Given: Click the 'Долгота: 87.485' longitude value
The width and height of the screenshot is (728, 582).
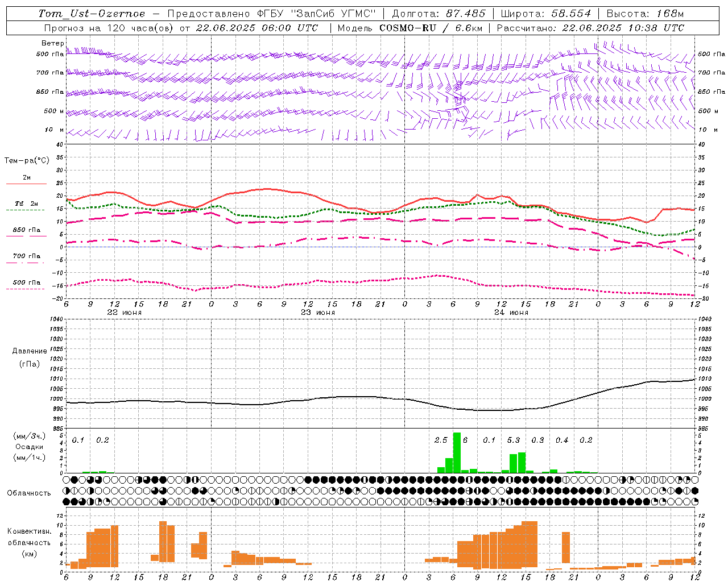Looking at the screenshot, I should coord(439,14).
